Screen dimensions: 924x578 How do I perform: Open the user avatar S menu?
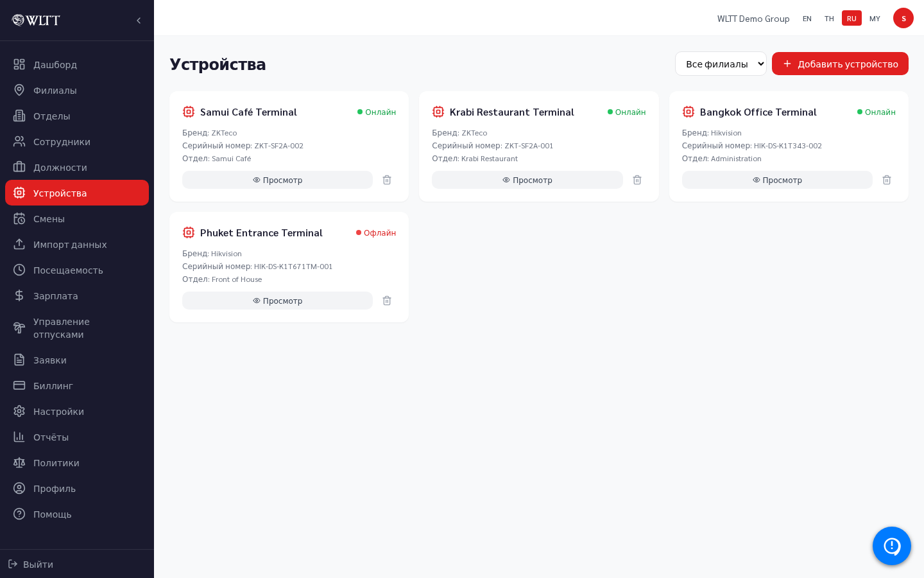point(903,18)
